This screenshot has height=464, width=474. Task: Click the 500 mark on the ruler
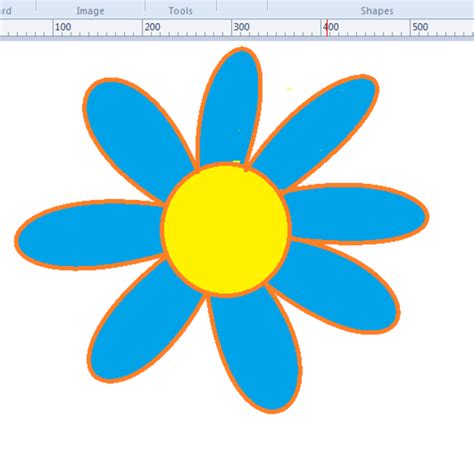pos(420,27)
